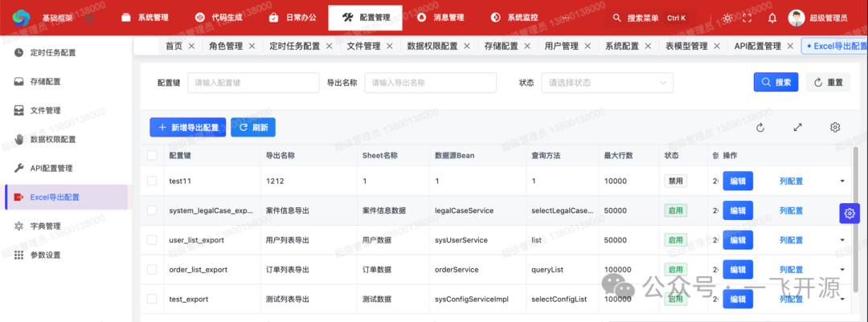
Task: Close the 用户管理 tab
Action: pos(588,46)
